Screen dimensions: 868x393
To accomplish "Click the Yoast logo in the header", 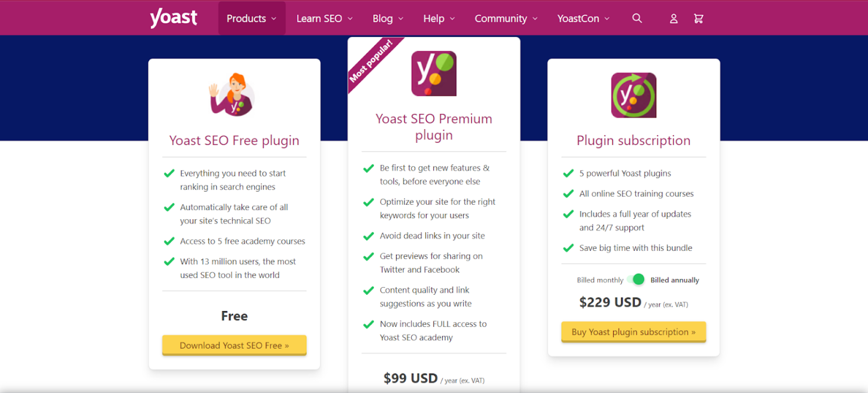I will tap(173, 18).
